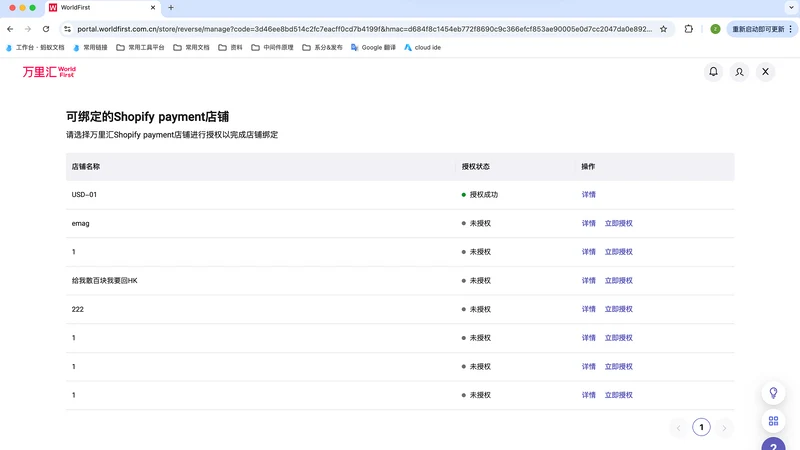
Task: Open a new browser tab
Action: [171, 8]
